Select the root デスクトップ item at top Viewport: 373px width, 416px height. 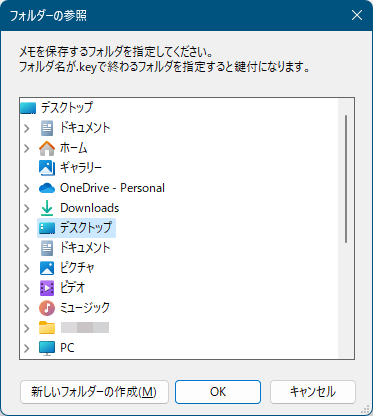pos(57,108)
